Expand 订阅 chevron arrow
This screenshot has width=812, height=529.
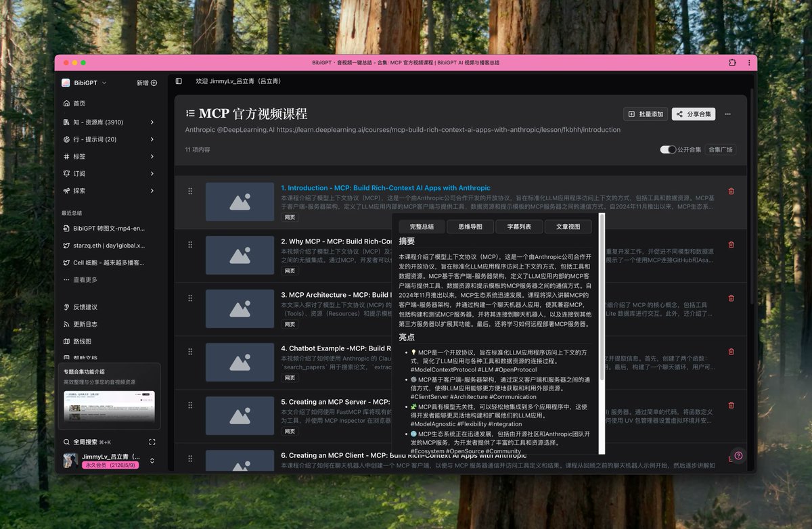tap(152, 174)
